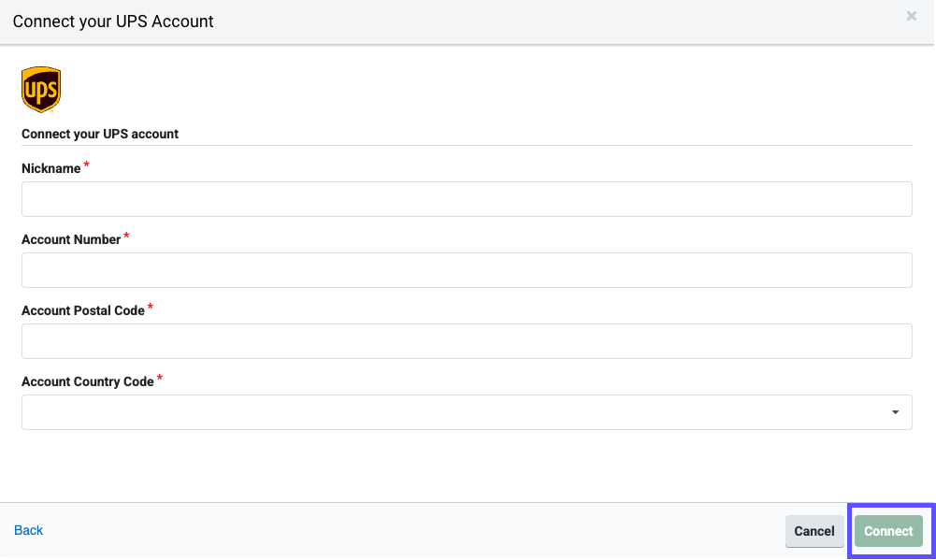The image size is (936, 560).
Task: Click the Account Number label text
Action: 71,239
